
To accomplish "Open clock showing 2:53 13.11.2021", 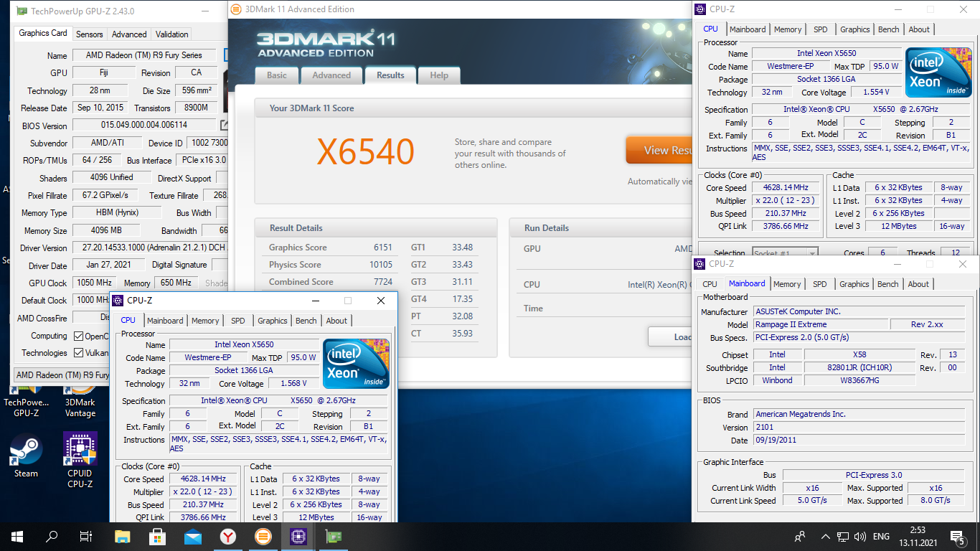I will click(x=920, y=537).
